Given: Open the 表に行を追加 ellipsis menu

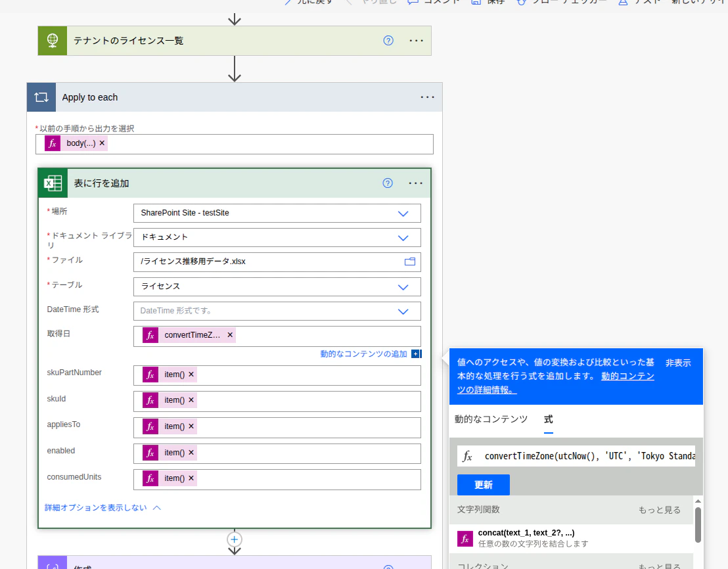Looking at the screenshot, I should 415,183.
